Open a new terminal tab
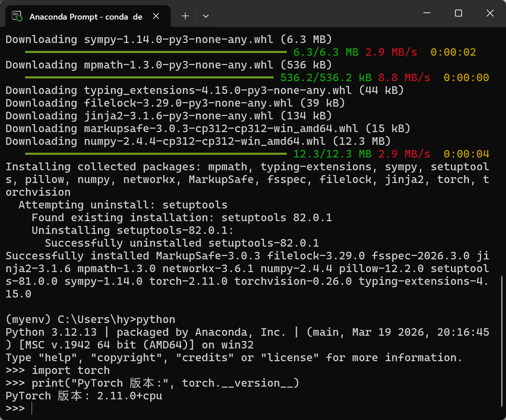The width and height of the screenshot is (506, 420). (x=185, y=16)
